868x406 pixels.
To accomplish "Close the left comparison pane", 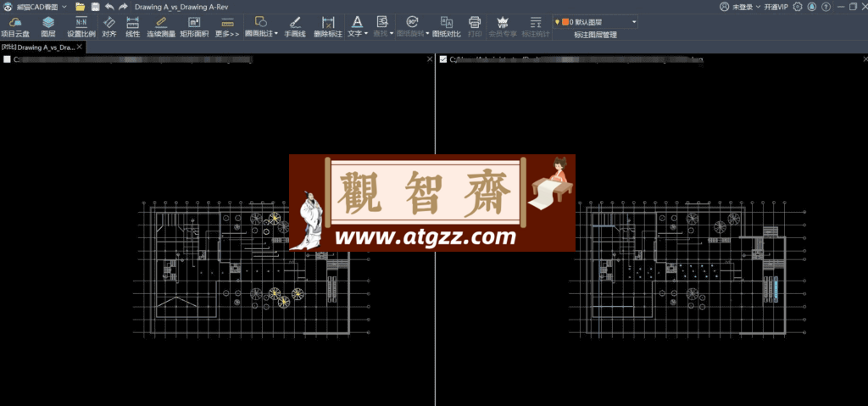I will coord(430,58).
